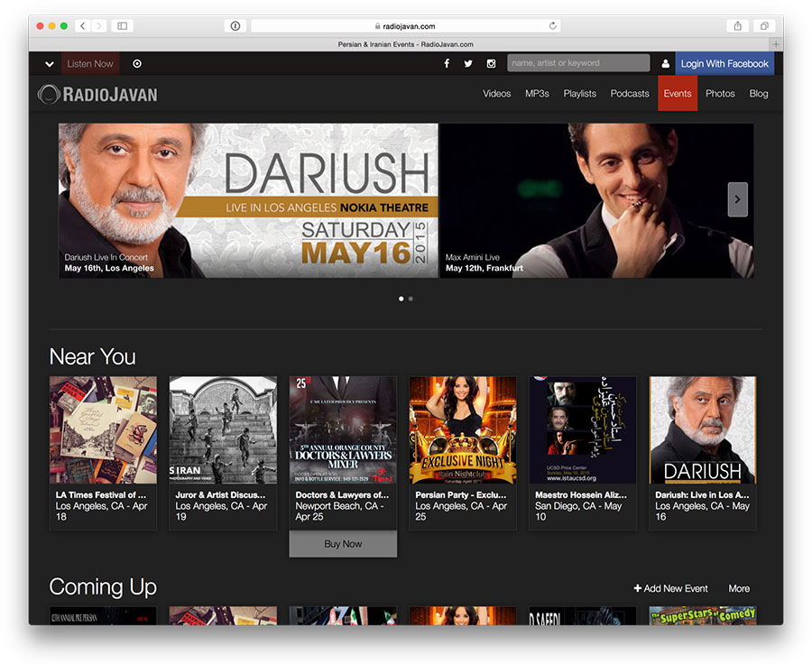Click the Near You heading
The width and height of the screenshot is (812, 664).
tap(93, 357)
